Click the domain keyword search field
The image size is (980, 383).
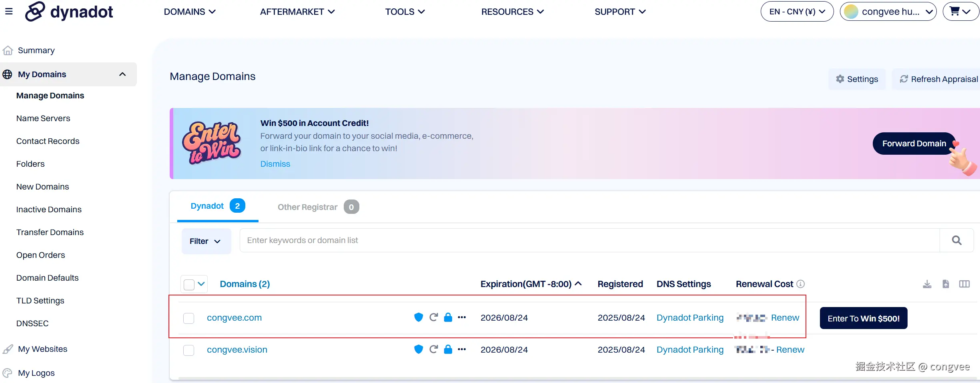[589, 240]
